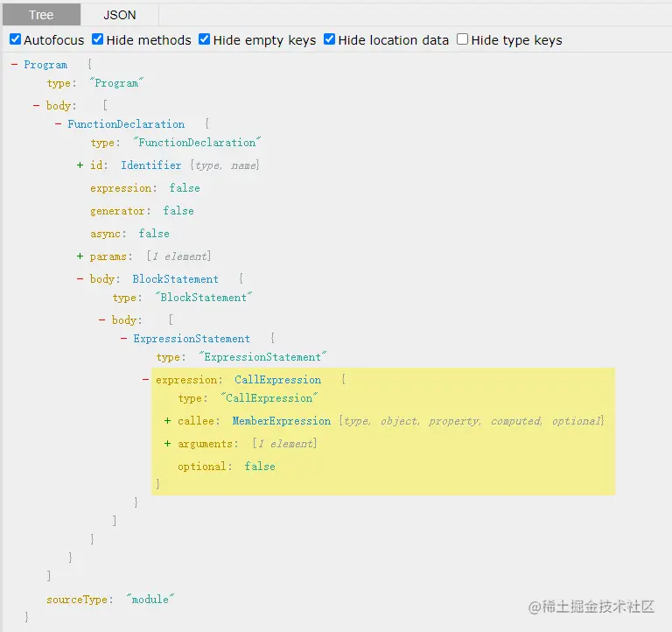Collapse the FunctionDeclaration node
Viewport: 672px width, 632px height.
(x=59, y=124)
